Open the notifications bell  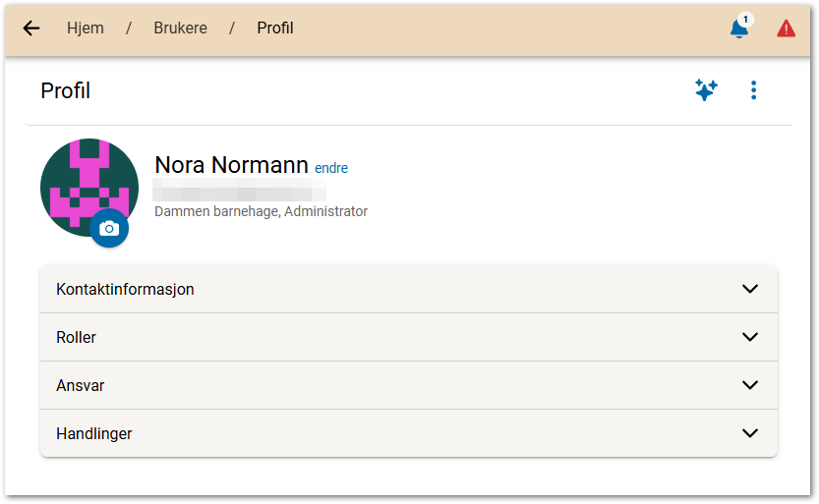(738, 29)
